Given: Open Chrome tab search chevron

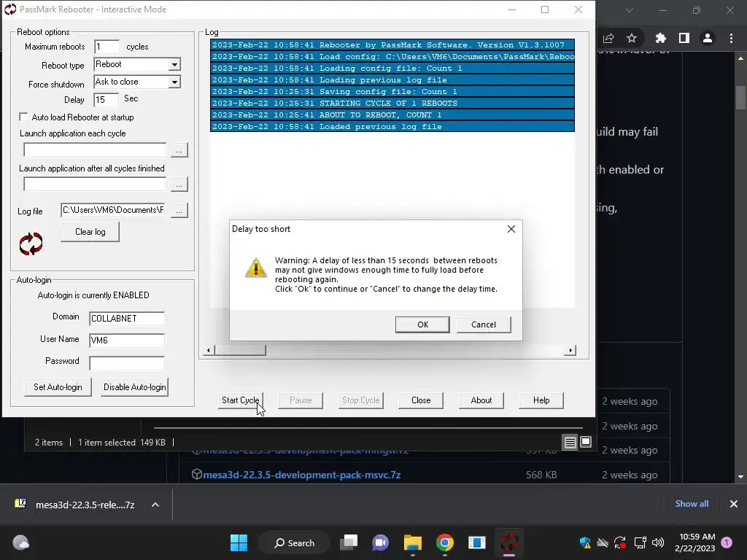Looking at the screenshot, I should pos(630,10).
